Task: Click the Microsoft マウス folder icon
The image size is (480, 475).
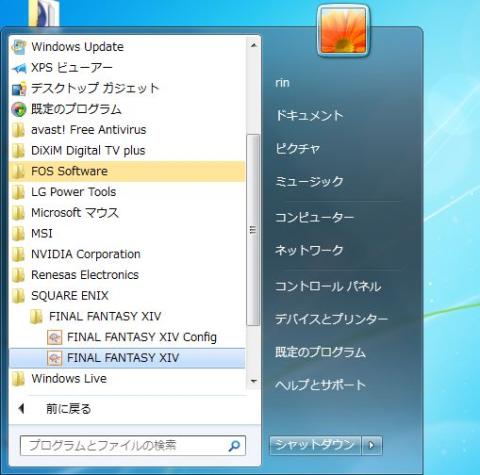Action: 18,213
